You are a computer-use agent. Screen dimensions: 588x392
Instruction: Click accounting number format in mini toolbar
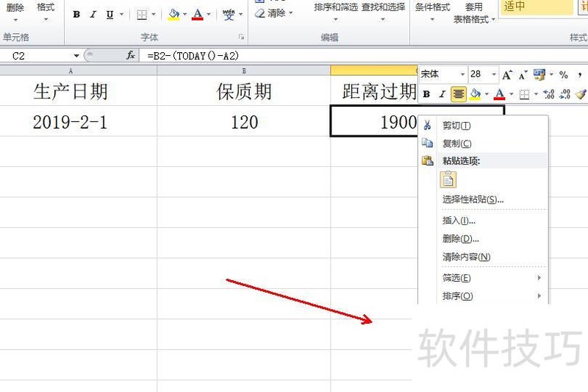pyautogui.click(x=539, y=74)
